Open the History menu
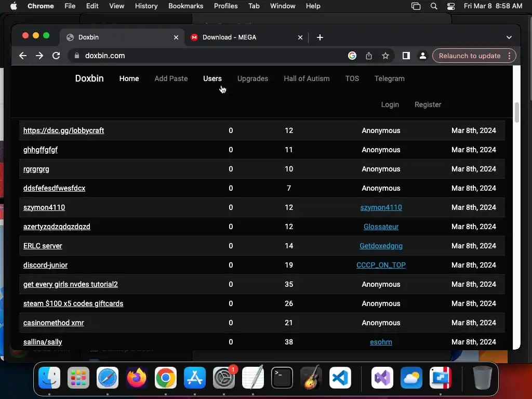Image resolution: width=532 pixels, height=399 pixels. point(146,6)
